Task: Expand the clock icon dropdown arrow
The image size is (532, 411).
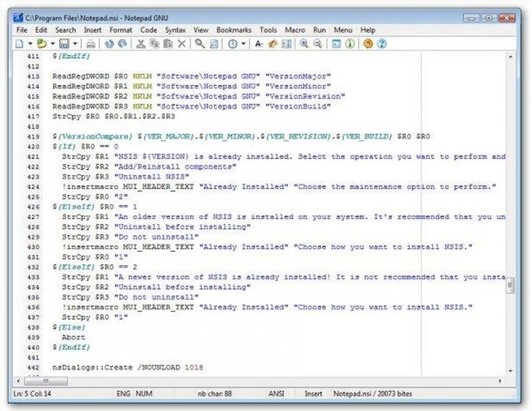Action: pyautogui.click(x=243, y=44)
